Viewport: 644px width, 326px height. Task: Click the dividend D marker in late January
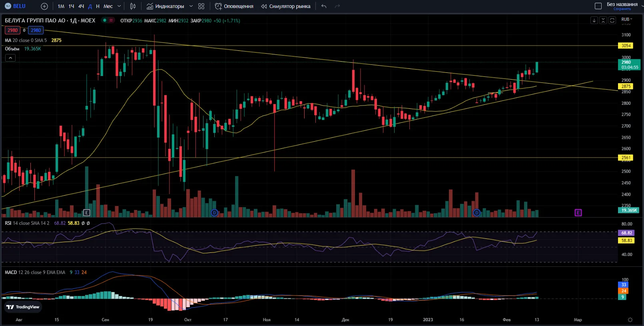(x=476, y=212)
